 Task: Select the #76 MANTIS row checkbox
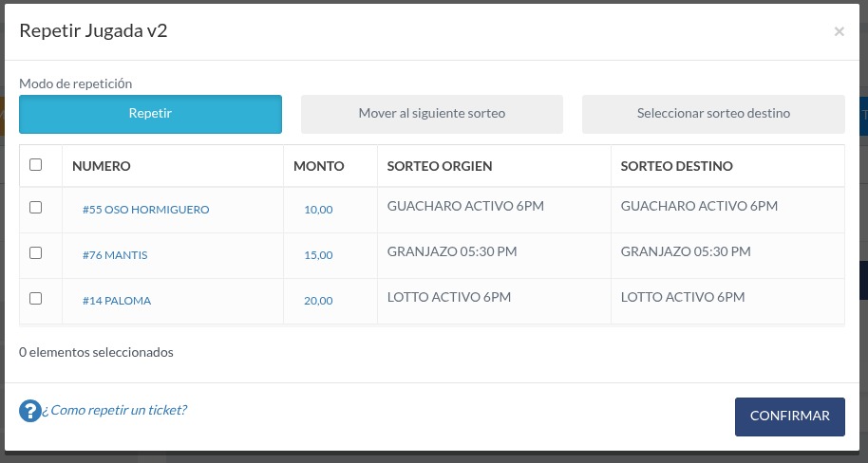click(x=35, y=252)
